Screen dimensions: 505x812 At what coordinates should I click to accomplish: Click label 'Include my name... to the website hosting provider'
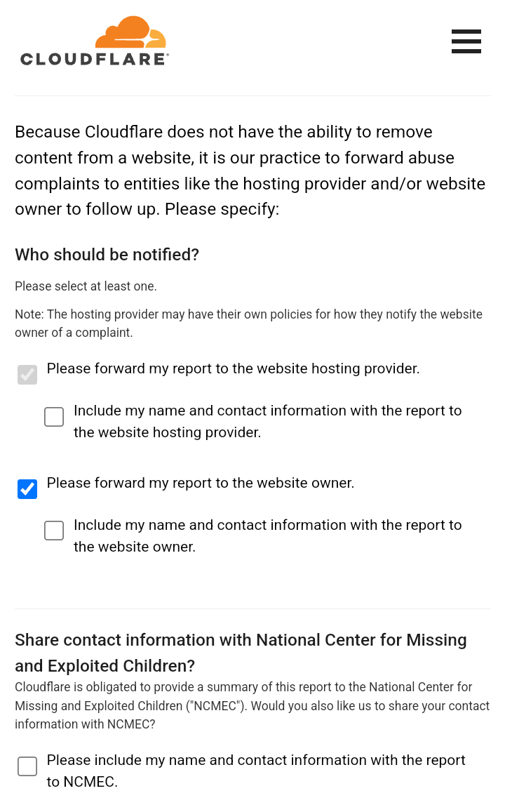(267, 422)
